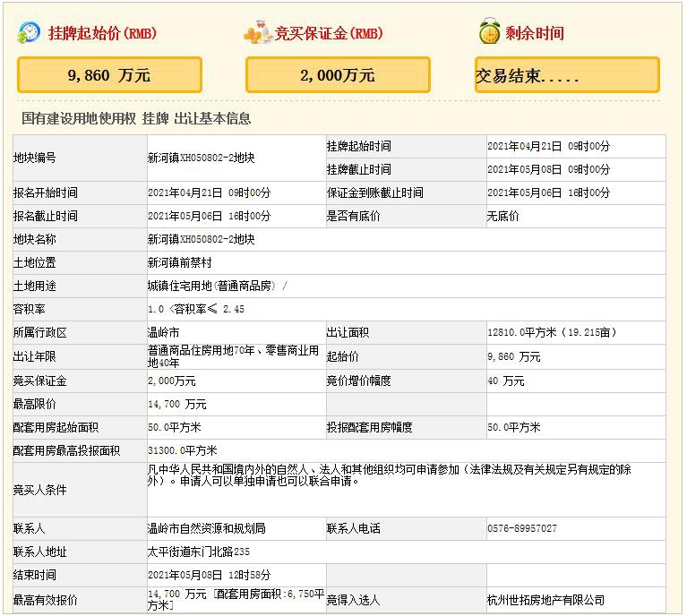Click the alarm clock icon beside 剩余时间
687x616 pixels.
tap(489, 31)
